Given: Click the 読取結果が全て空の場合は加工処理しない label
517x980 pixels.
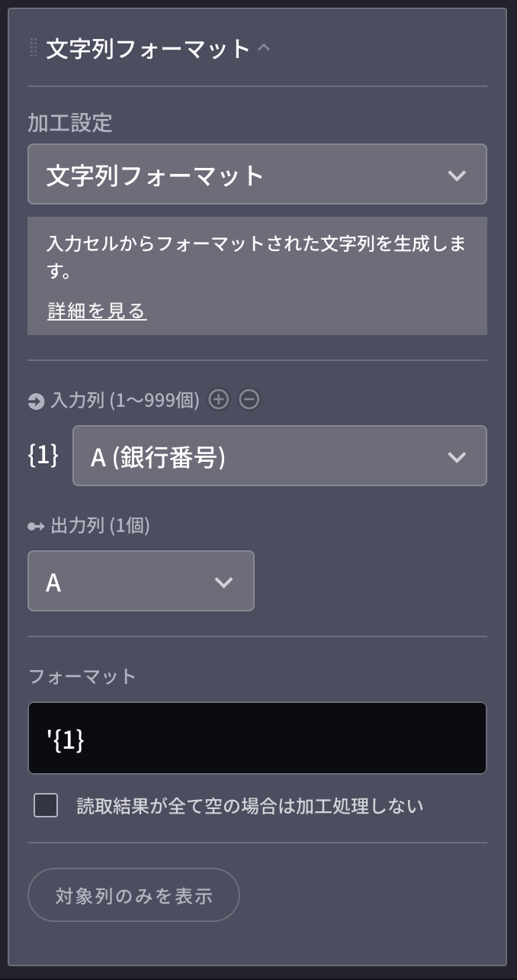Looking at the screenshot, I should 250,806.
